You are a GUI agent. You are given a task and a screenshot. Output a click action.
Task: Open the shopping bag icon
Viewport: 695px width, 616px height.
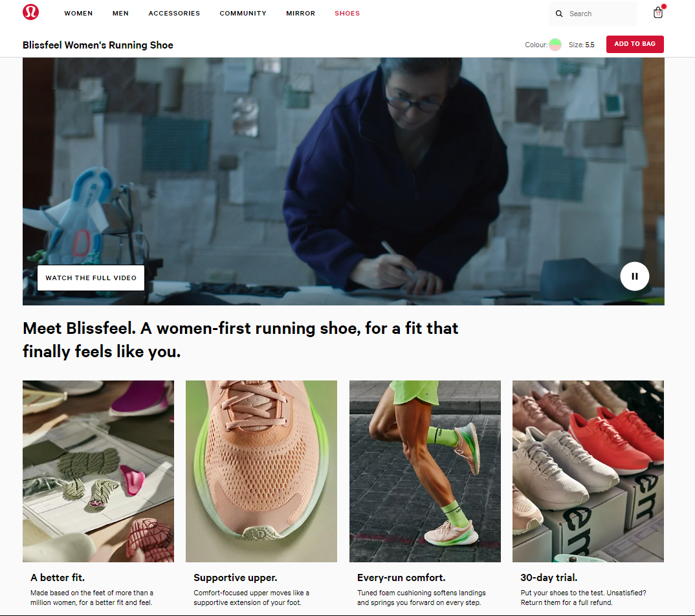(659, 12)
